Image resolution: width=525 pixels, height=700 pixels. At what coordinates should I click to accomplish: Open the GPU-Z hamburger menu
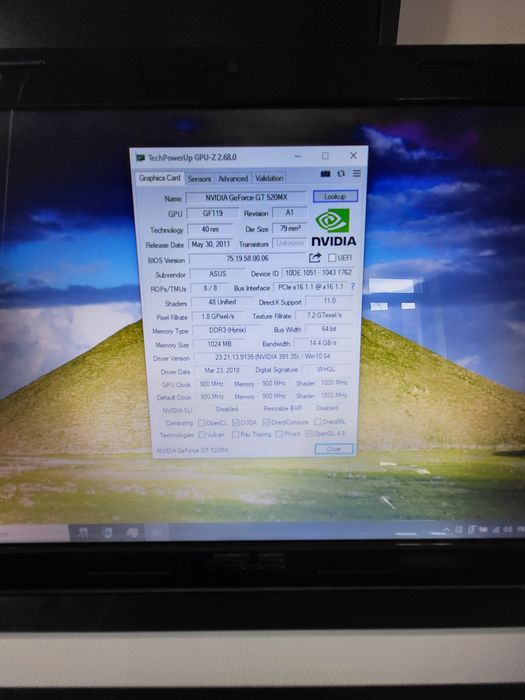tap(357, 173)
